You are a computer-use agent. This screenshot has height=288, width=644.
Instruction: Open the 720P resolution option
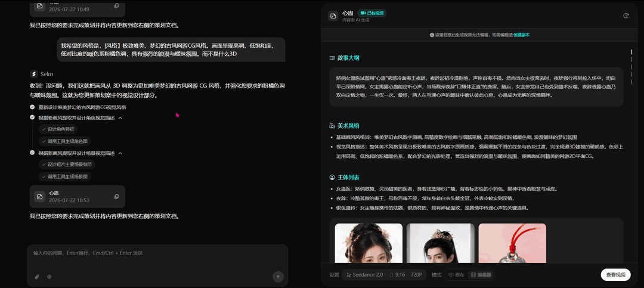[416, 275]
